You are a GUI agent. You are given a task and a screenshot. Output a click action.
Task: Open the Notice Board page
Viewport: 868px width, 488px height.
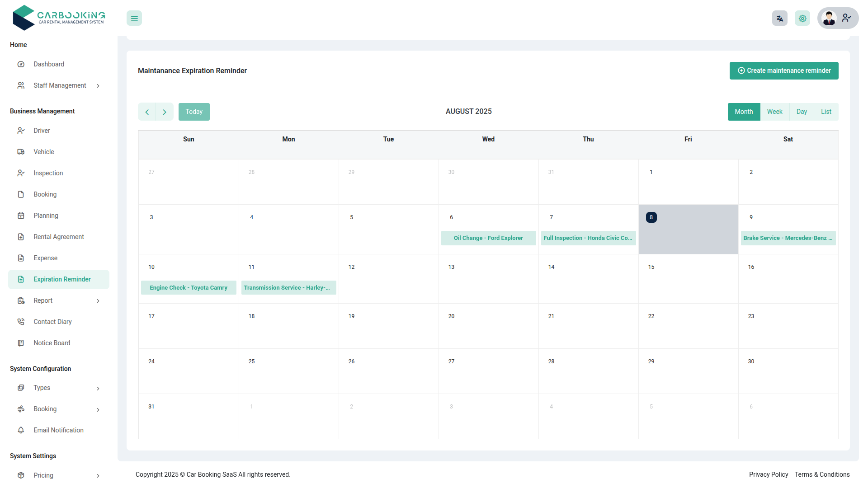[x=52, y=343]
